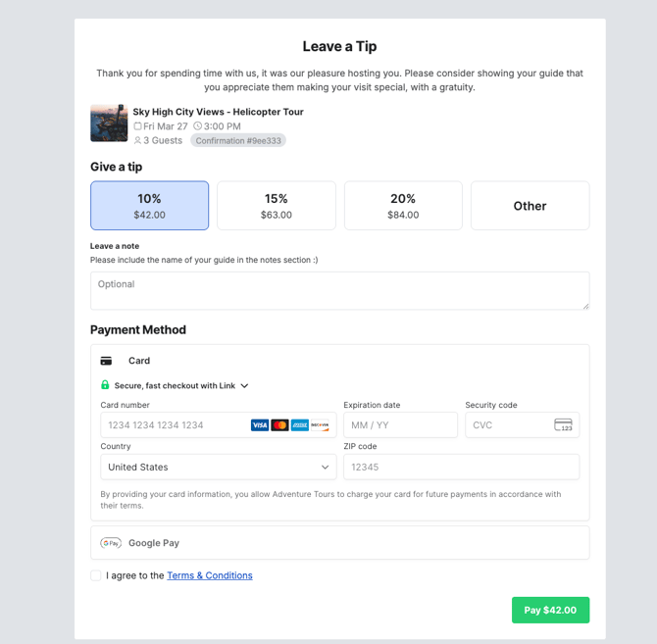This screenshot has width=657, height=644.
Task: Click the Card number input field
Action: point(172,425)
